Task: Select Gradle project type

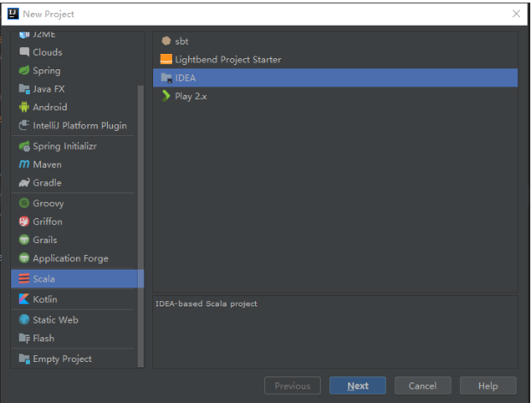Action: tap(74, 182)
